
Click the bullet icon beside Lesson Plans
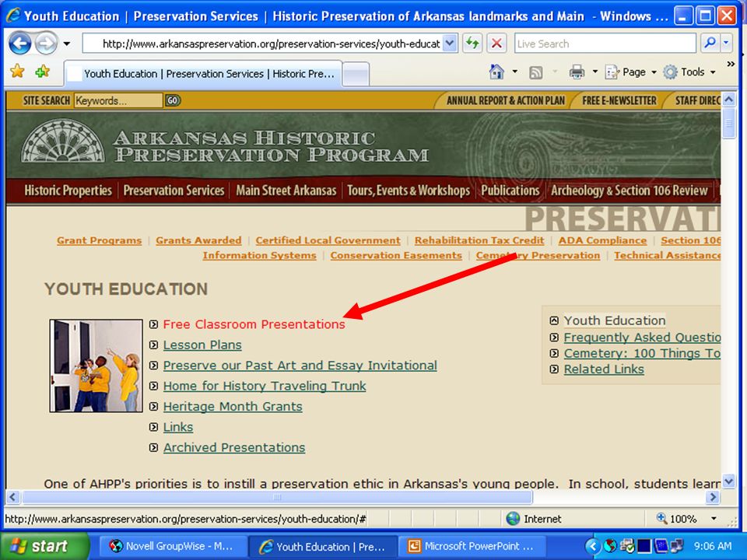tap(153, 345)
